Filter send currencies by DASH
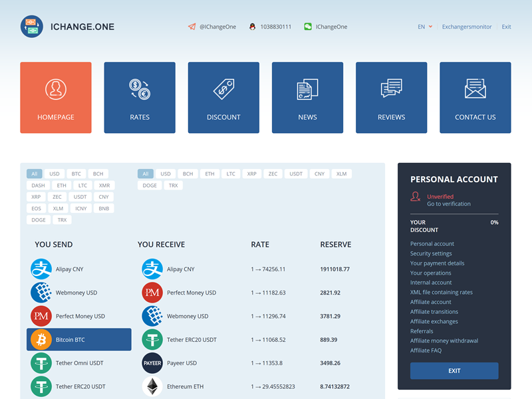Screen dimensions: 532x399 pyautogui.click(x=38, y=186)
